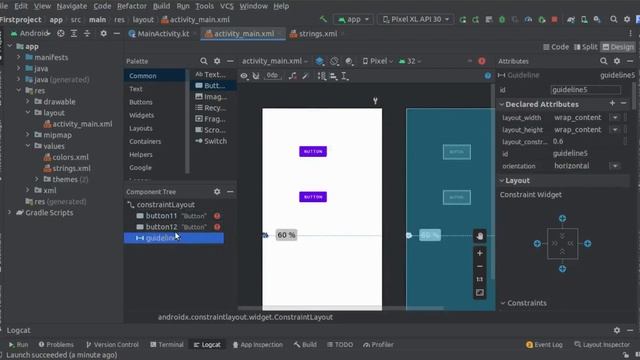Add a declared attribute with plus icon
The image size is (640, 360).
click(x=612, y=103)
